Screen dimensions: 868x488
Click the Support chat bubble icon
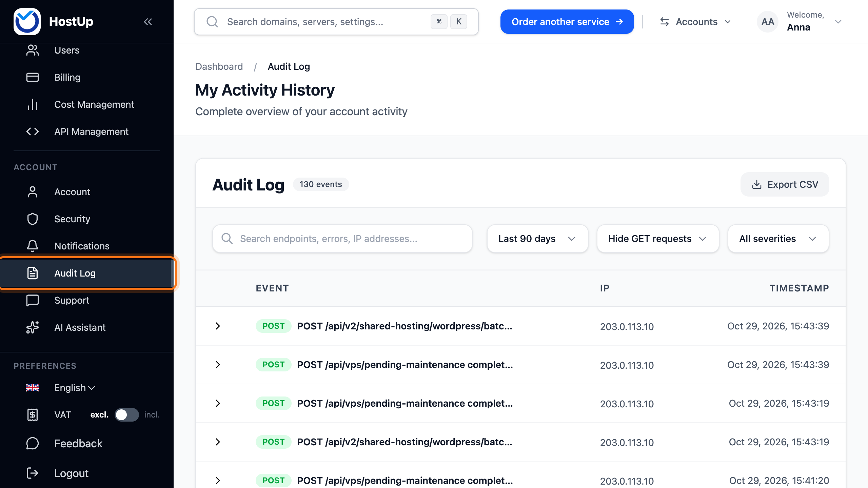33,300
